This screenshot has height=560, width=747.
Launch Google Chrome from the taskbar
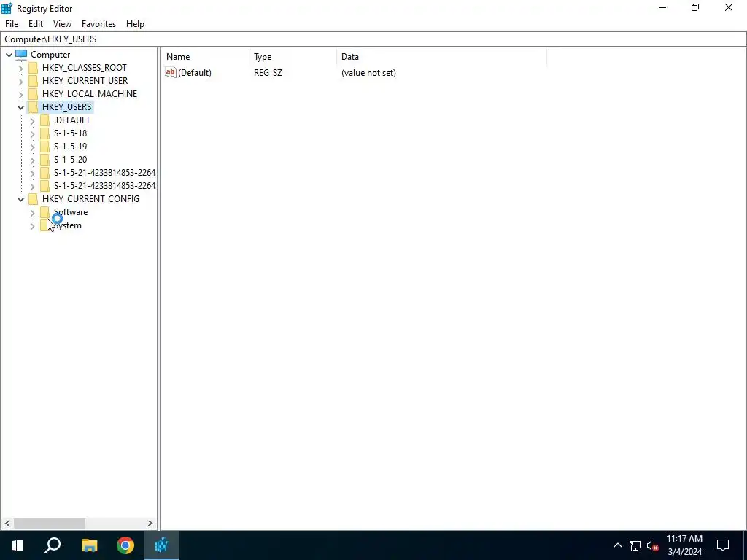125,545
